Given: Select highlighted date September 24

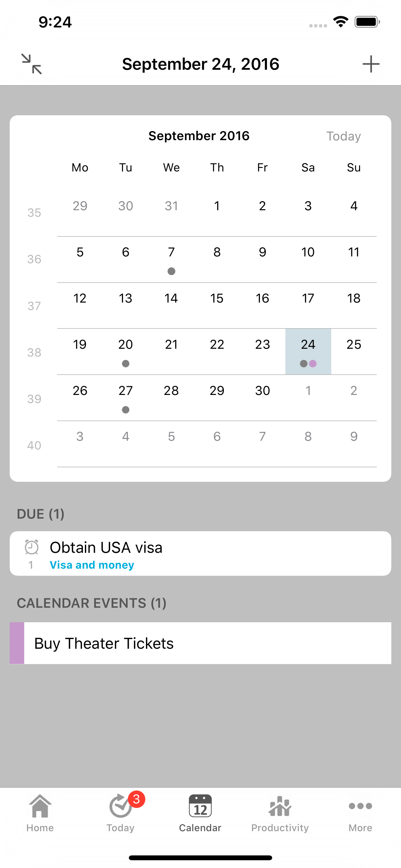Looking at the screenshot, I should click(308, 351).
